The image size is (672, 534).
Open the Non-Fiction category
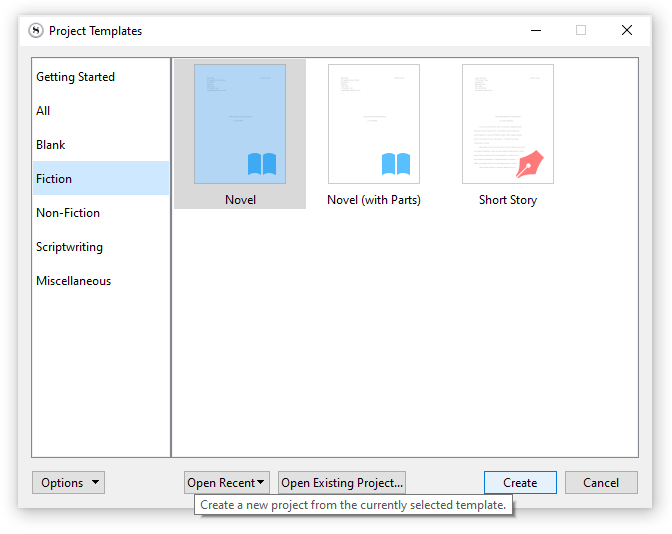pyautogui.click(x=68, y=213)
